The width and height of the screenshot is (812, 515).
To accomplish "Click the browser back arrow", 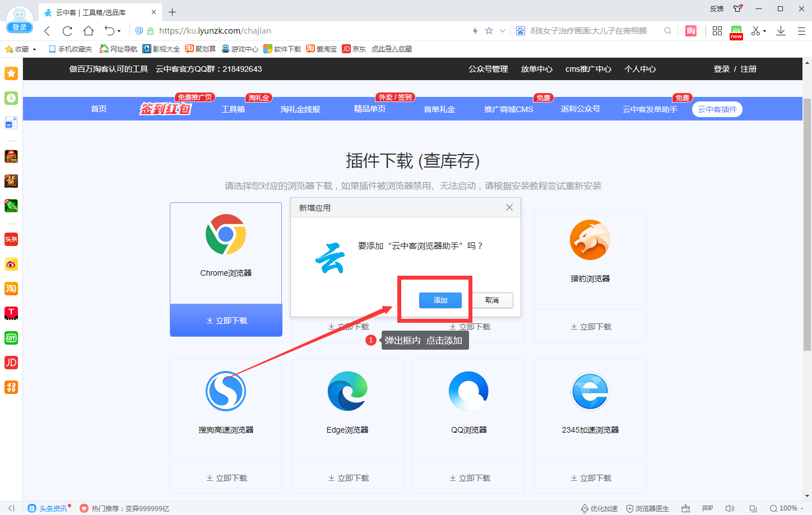I will pos(48,31).
